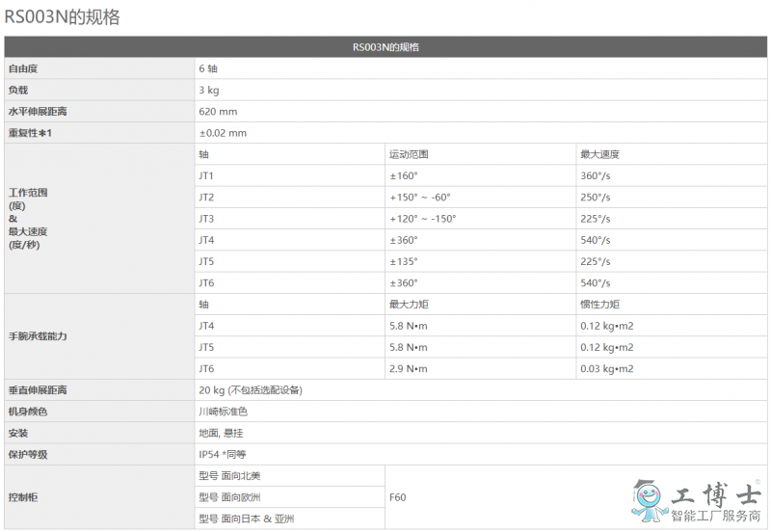Select the 0.03 kg•m2 inertia value

coord(606,368)
